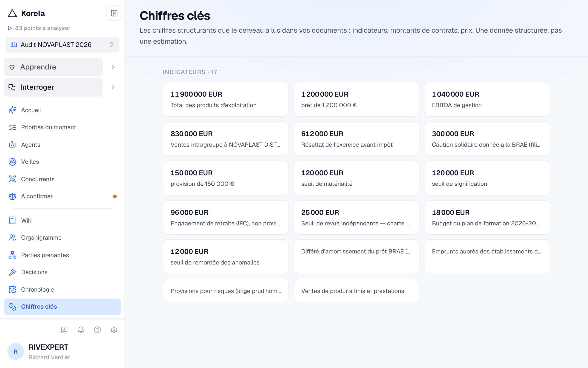Expand the Interroger section chevron
Viewport: 588px width, 368px height.
click(113, 87)
